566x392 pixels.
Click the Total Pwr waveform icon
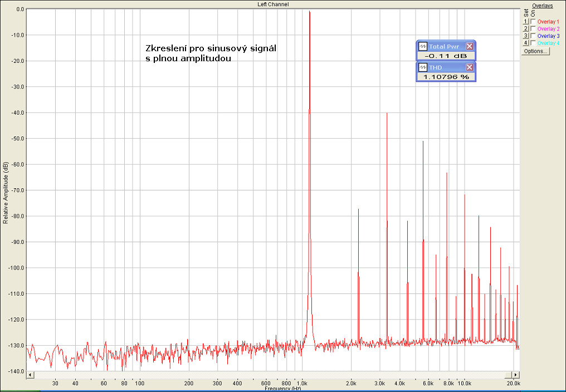pos(422,46)
